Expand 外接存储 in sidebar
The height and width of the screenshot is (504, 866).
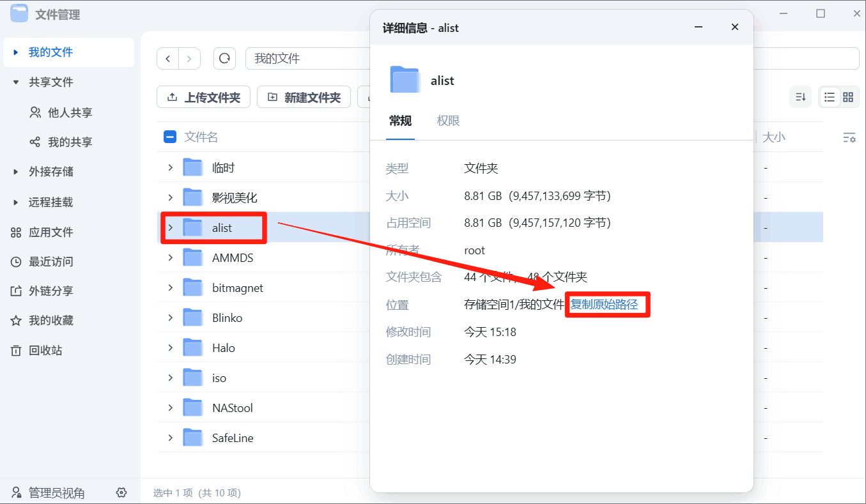point(16,172)
